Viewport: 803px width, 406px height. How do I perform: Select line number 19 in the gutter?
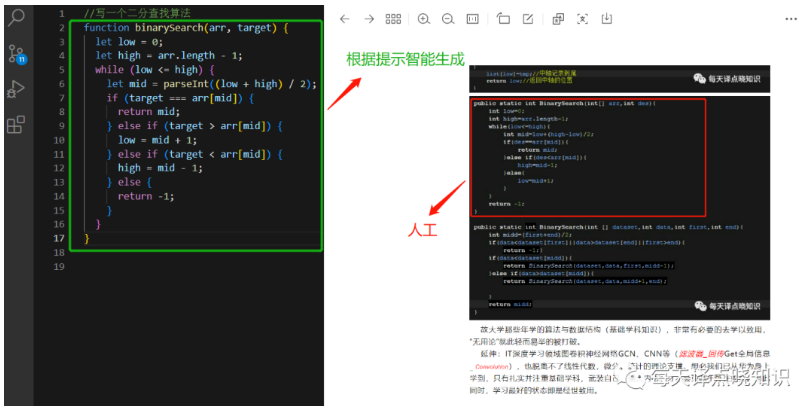click(59, 266)
